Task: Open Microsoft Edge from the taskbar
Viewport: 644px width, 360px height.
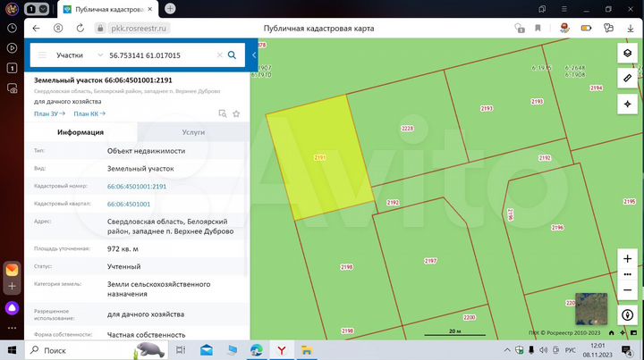Action: click(x=257, y=349)
